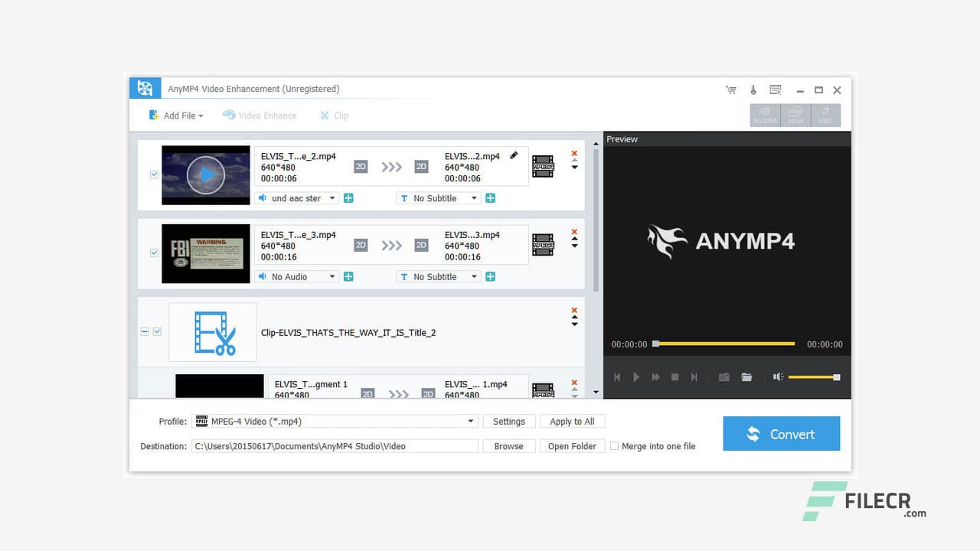This screenshot has height=551, width=980.
Task: Click the snapshot camera icon under the preview
Action: click(x=724, y=377)
